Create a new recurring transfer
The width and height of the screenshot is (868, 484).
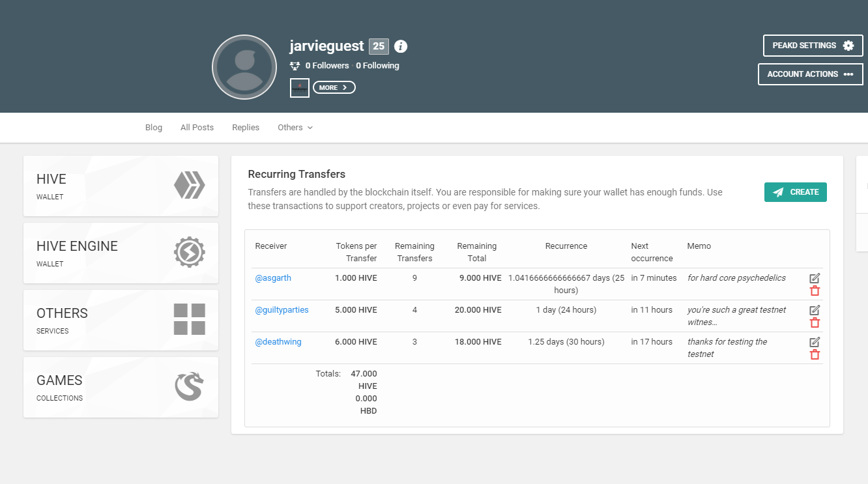pos(795,192)
